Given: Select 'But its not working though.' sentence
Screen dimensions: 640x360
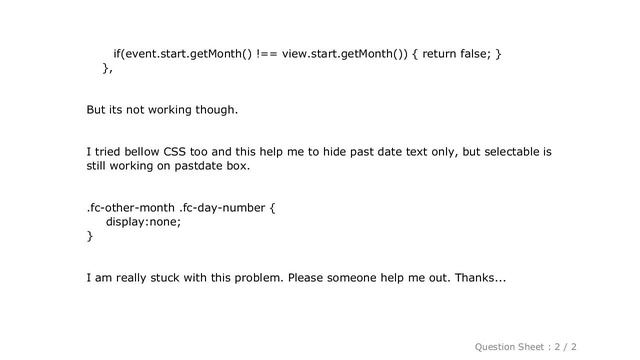Looking at the screenshot, I should point(162,110).
